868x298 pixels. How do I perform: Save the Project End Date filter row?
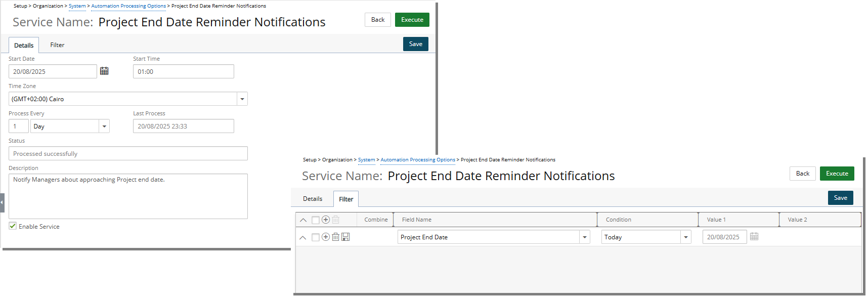(345, 237)
